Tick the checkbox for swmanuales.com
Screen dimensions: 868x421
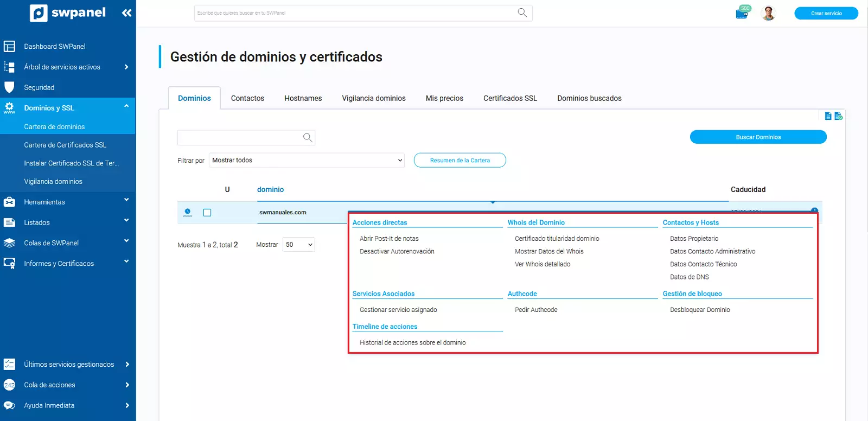point(207,213)
